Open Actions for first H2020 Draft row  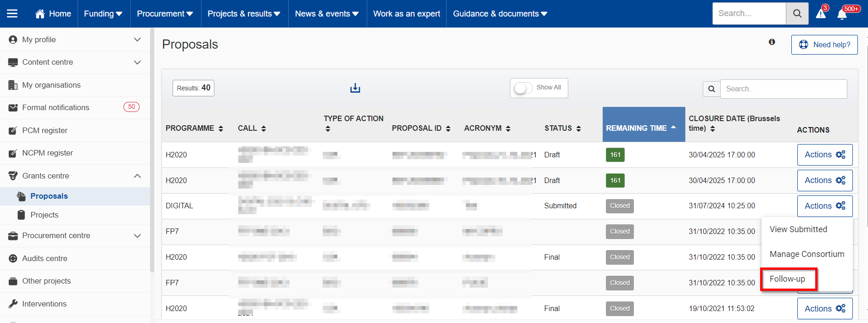(825, 155)
